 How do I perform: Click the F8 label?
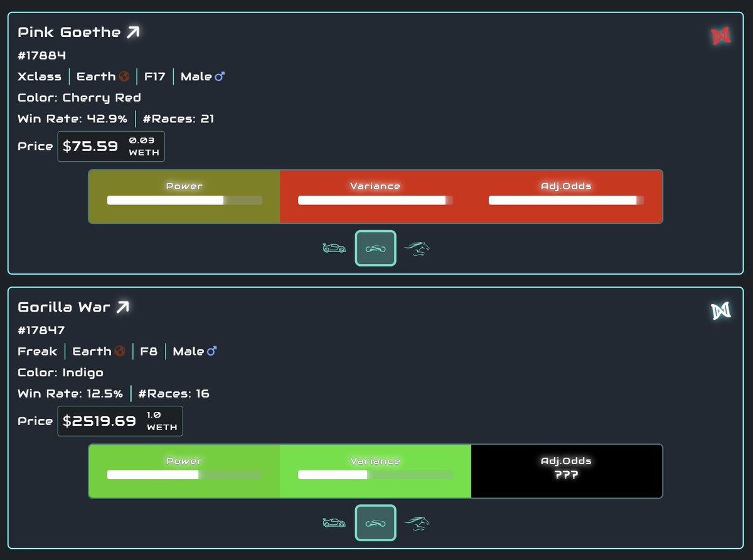coord(149,351)
